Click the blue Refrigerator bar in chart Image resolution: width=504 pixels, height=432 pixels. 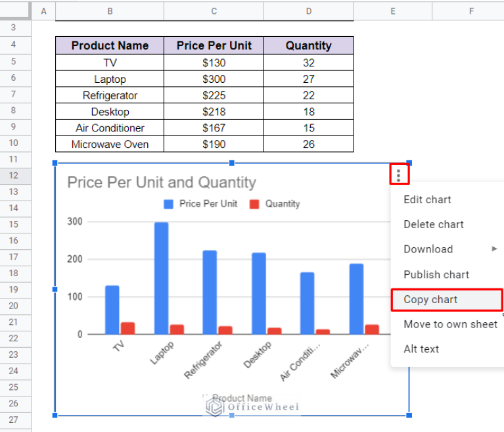click(210, 293)
